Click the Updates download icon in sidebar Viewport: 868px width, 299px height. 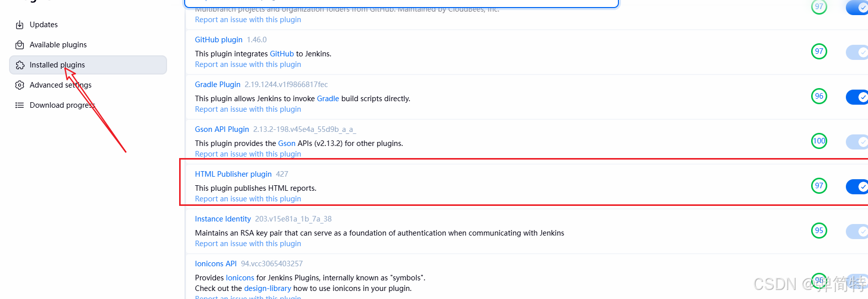click(20, 25)
